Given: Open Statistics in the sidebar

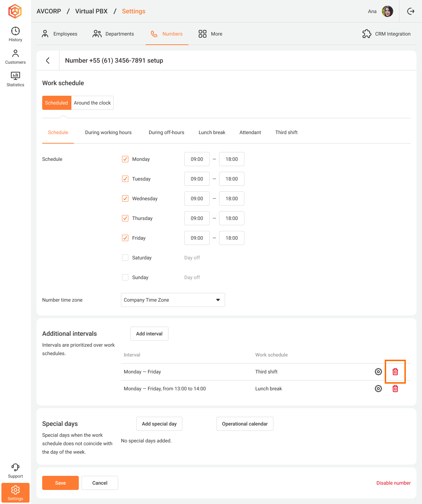Looking at the screenshot, I should [15, 79].
